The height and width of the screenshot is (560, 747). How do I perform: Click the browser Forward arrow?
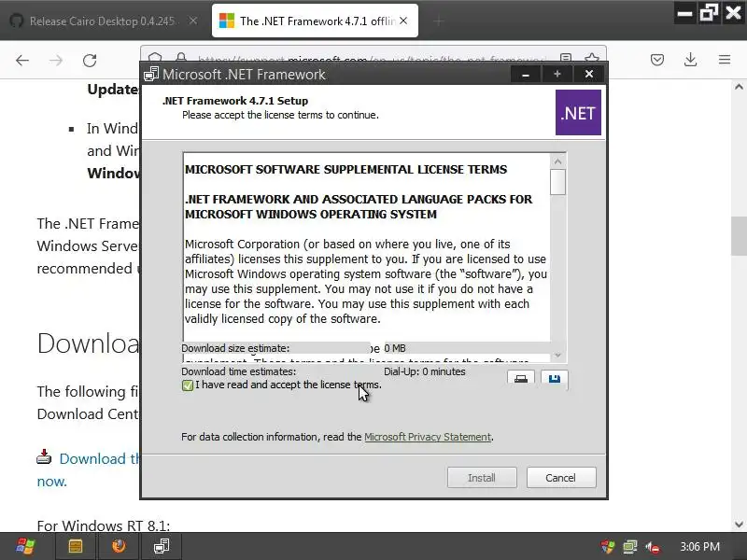pos(56,60)
